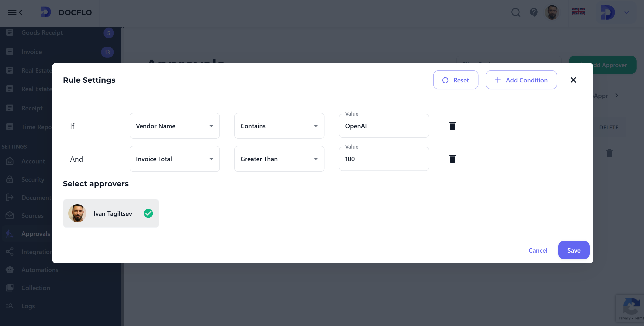Open the Security settings icon
This screenshot has width=644, height=326.
click(9, 179)
